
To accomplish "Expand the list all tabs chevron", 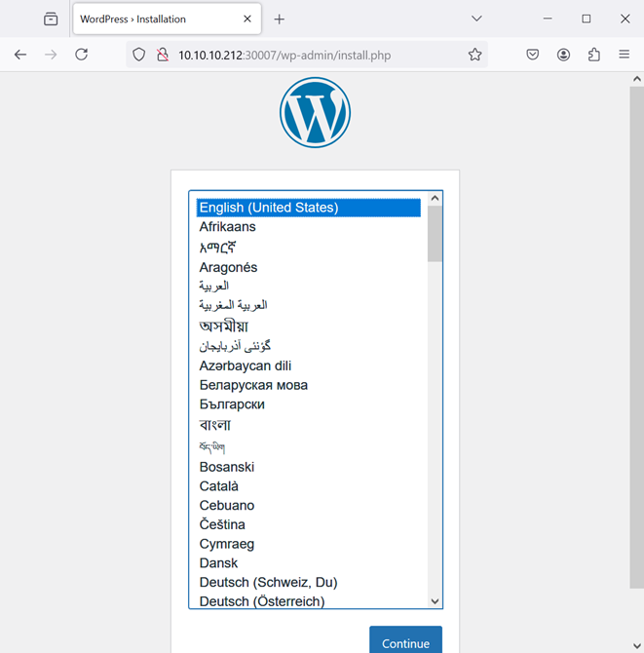I will pyautogui.click(x=476, y=19).
